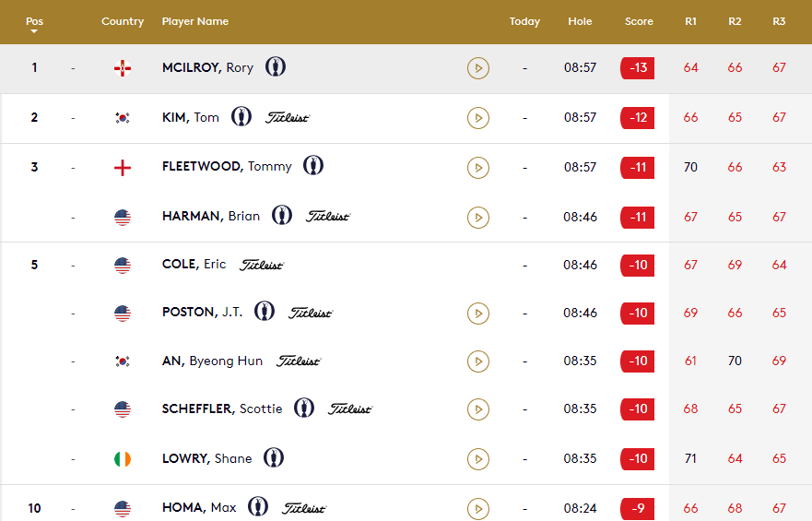This screenshot has width=812, height=521.
Task: Click the Claret Jug icon beside McIlroy
Action: tap(276, 66)
